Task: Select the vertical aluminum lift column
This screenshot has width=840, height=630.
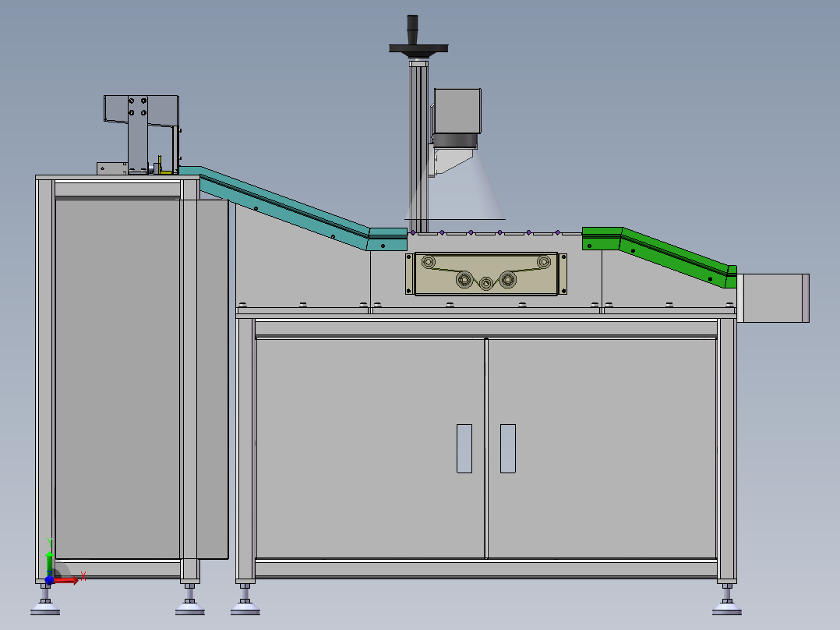Action: pyautogui.click(x=418, y=146)
